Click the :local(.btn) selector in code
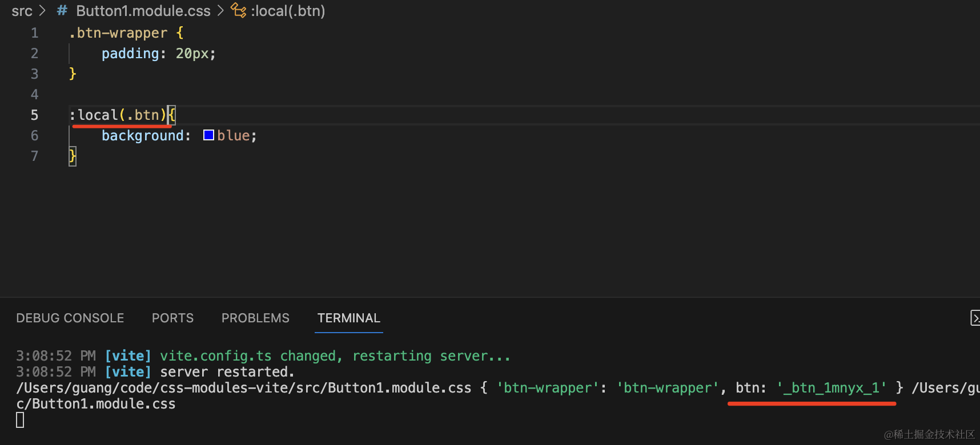This screenshot has width=980, height=445. click(x=118, y=115)
